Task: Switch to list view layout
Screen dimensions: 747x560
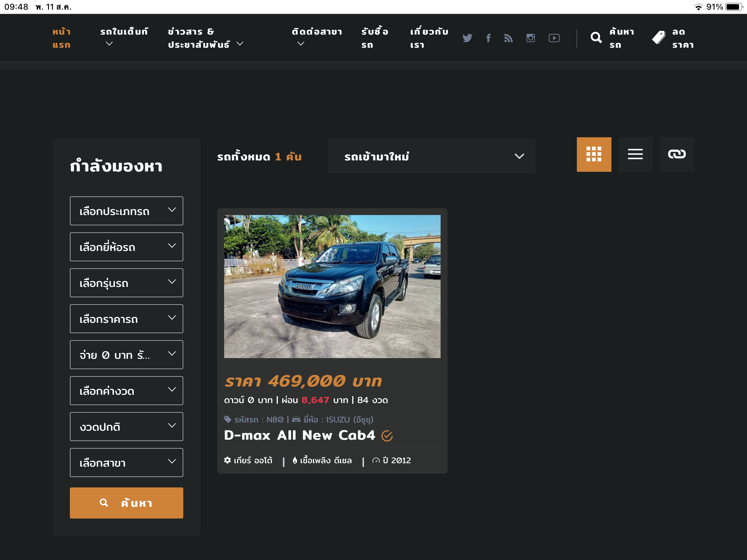Action: click(635, 154)
